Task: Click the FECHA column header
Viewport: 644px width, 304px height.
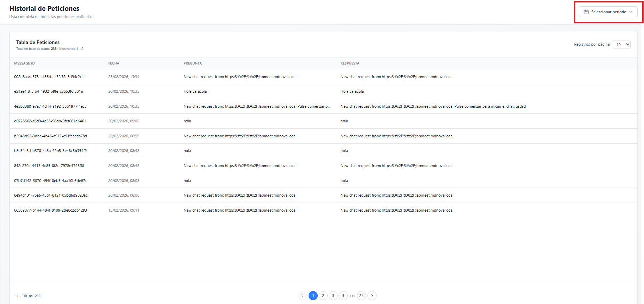Action: pyautogui.click(x=114, y=63)
